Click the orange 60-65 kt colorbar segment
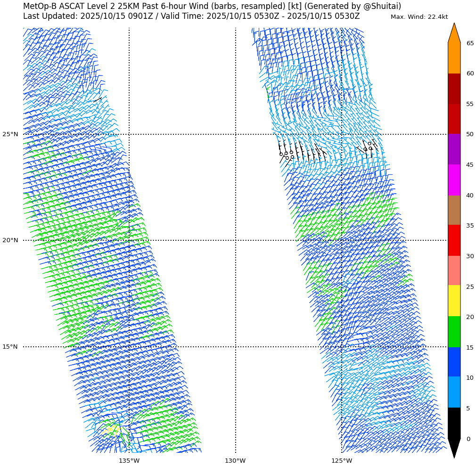 coord(454,58)
